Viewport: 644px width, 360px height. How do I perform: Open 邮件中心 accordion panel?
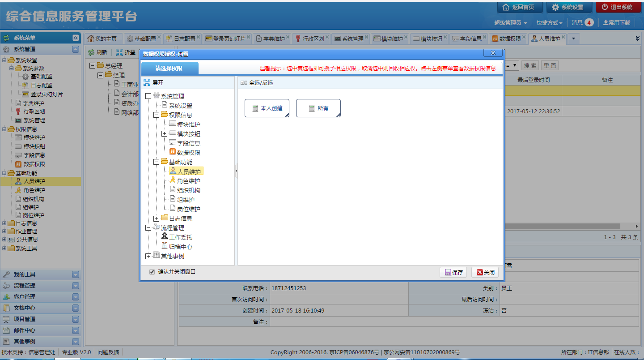coord(41,330)
